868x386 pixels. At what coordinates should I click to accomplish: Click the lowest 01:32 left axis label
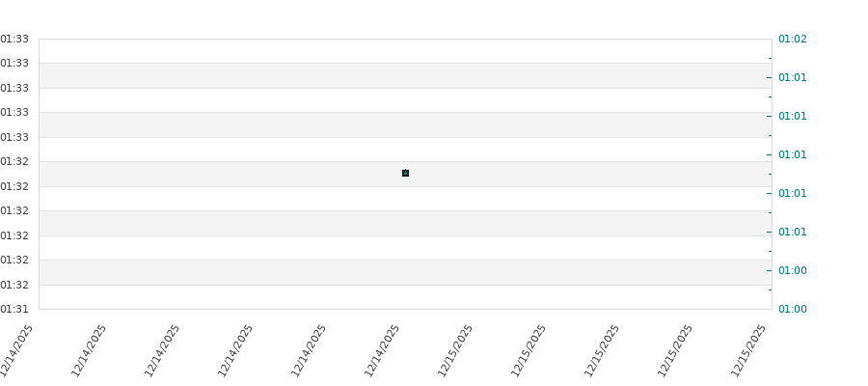click(x=14, y=285)
